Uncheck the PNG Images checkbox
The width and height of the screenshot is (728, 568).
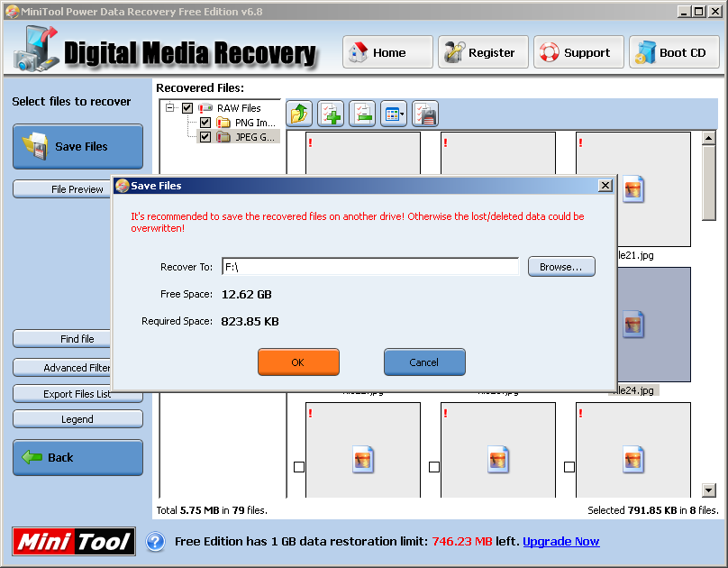(205, 123)
